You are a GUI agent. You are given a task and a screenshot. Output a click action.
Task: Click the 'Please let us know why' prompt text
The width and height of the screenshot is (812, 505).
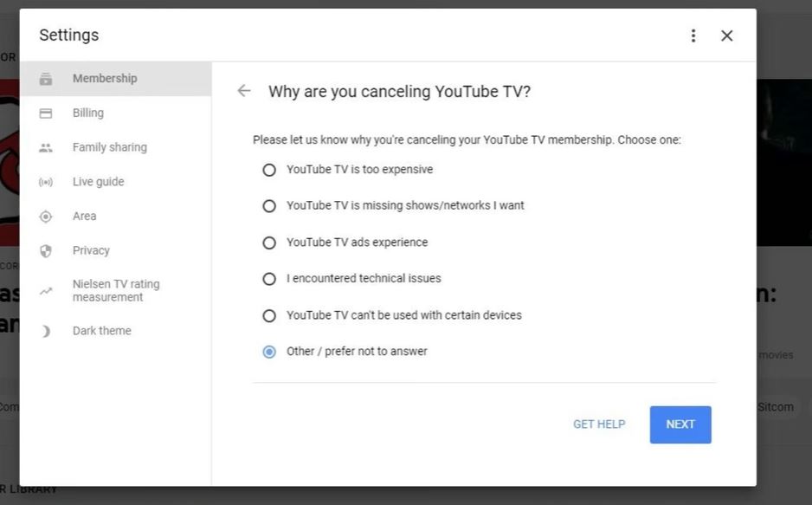pos(467,139)
